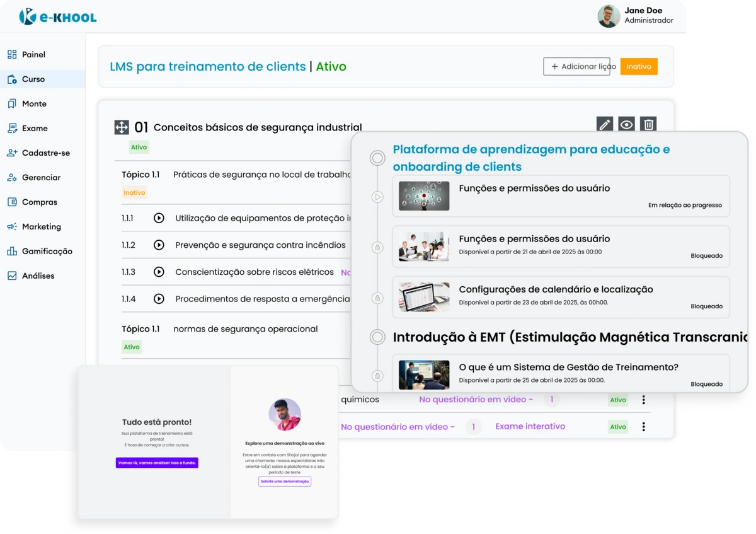This screenshot has width=756, height=534.
Task: Click the lock icon on Configurações de calendário
Action: tap(378, 297)
